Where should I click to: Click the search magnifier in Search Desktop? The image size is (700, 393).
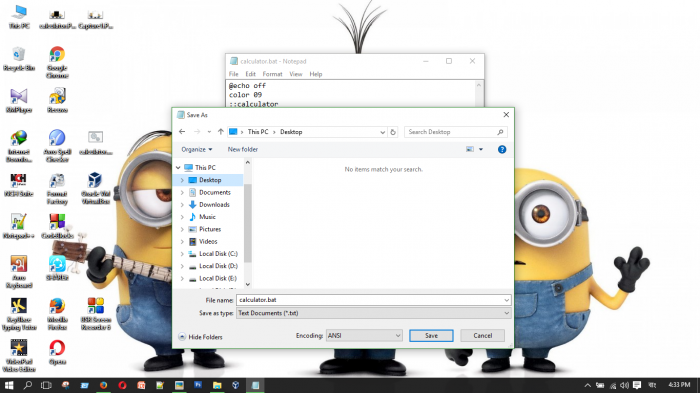(500, 132)
